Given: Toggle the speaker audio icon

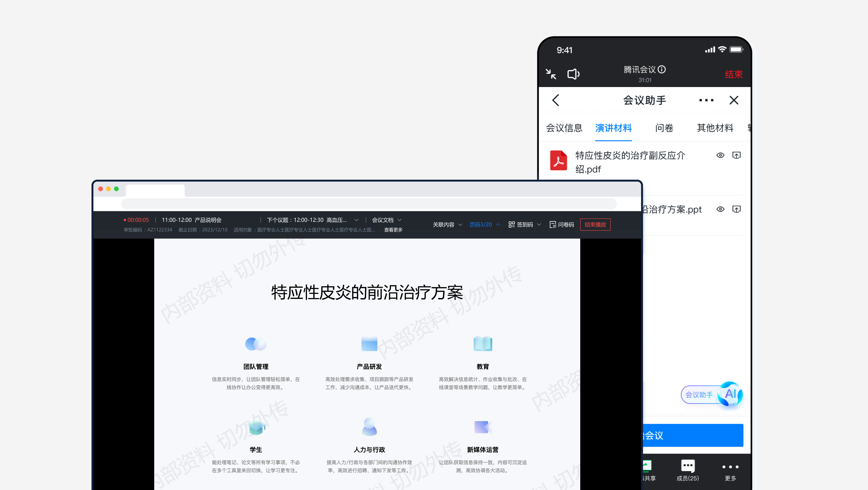Looking at the screenshot, I should coord(573,74).
